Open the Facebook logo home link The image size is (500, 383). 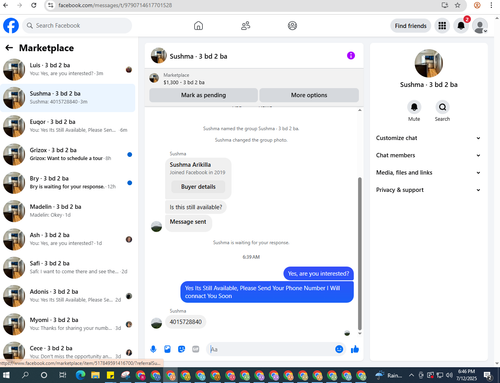[x=11, y=26]
